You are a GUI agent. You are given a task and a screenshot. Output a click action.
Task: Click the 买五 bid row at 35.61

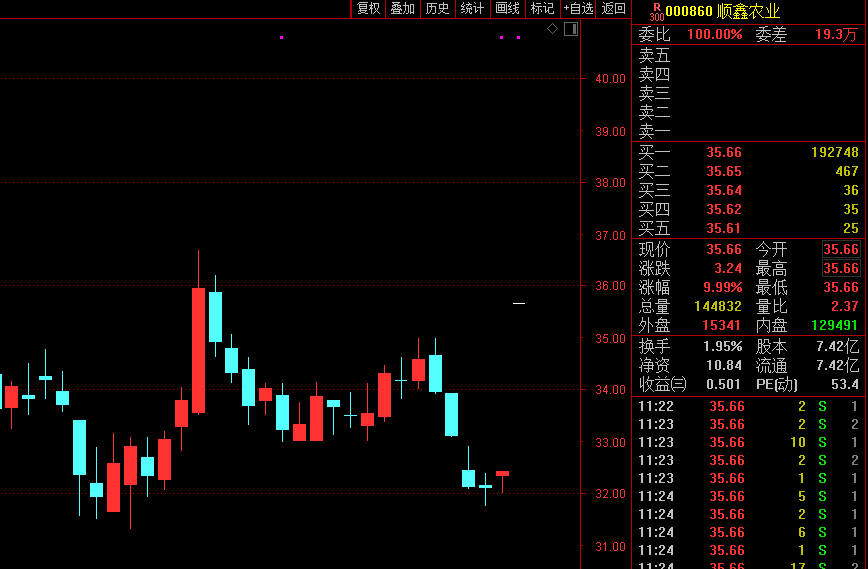pos(748,229)
